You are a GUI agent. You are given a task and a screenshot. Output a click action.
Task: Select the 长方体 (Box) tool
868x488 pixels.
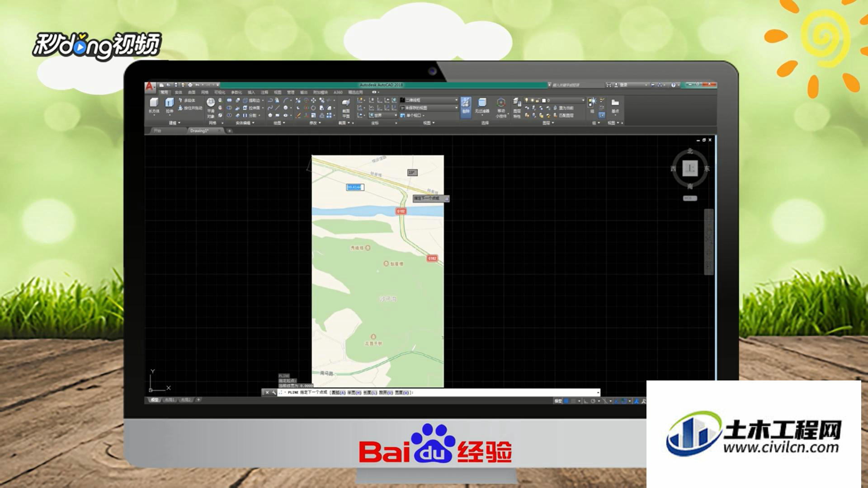(154, 106)
